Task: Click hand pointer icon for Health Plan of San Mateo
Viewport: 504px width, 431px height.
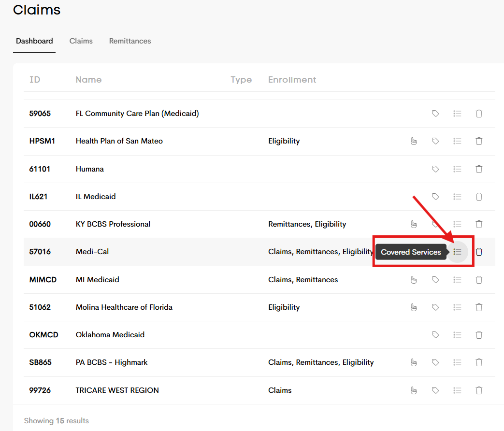Action: tap(414, 141)
